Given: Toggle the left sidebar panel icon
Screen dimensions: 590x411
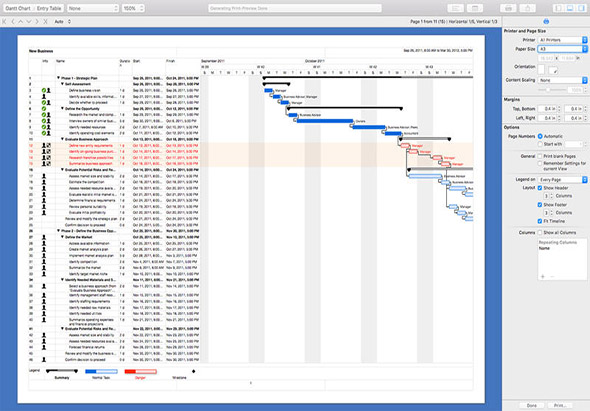Looking at the screenshot, I should (x=558, y=8).
